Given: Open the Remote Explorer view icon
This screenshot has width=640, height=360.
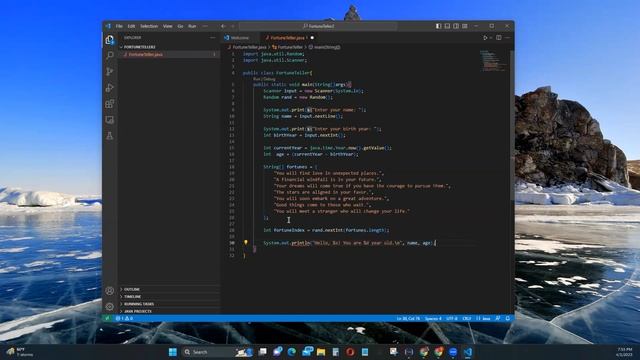Looking at the screenshot, I should 109,120.
